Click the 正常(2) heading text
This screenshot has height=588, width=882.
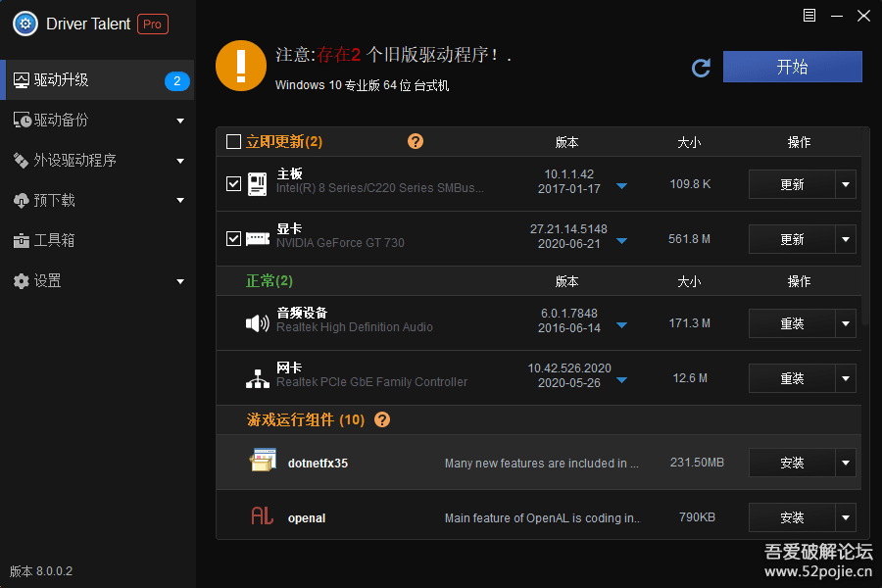[269, 281]
